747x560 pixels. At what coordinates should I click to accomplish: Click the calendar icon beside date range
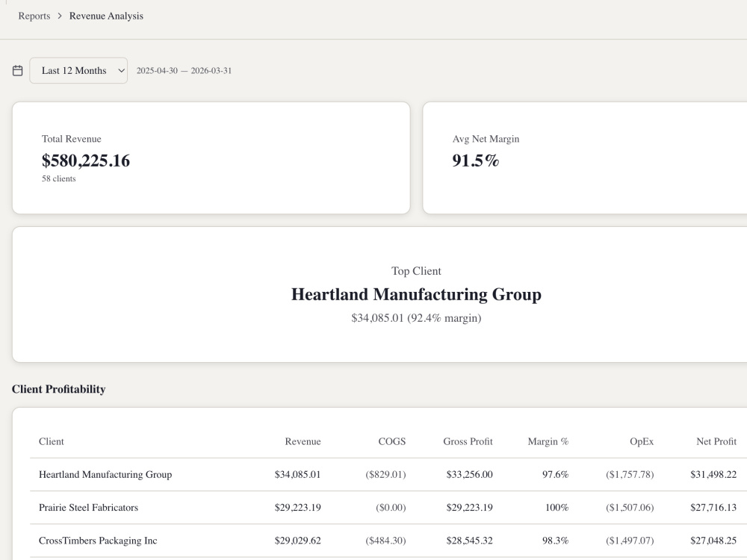pos(18,70)
